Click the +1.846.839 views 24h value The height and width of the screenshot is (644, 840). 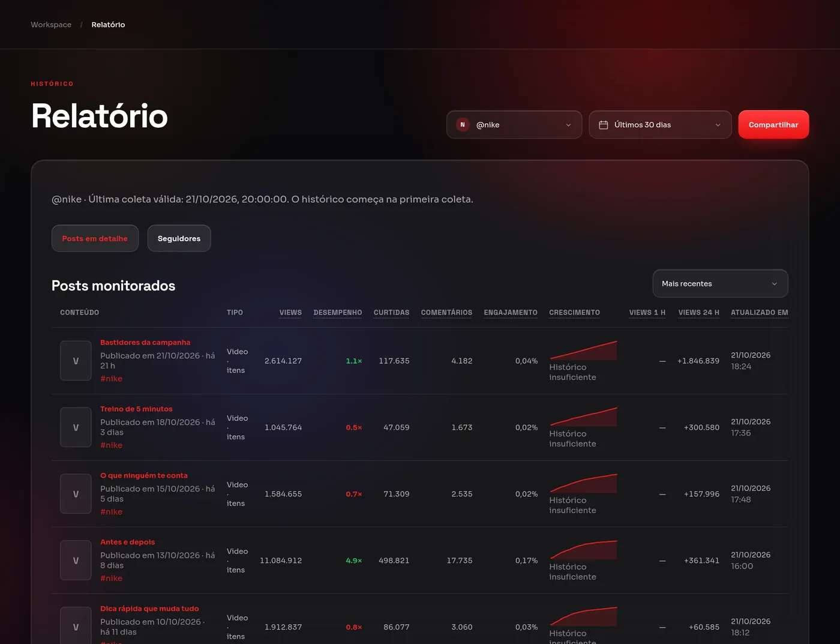coord(698,361)
